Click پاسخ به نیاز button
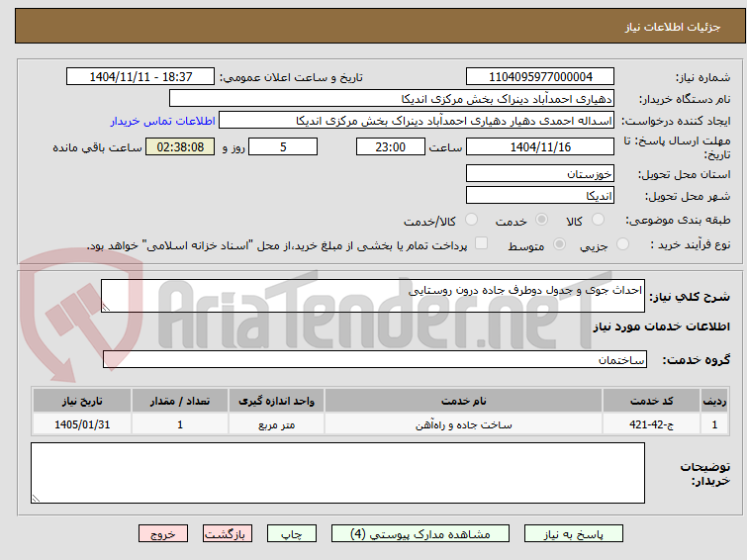 click(x=574, y=534)
